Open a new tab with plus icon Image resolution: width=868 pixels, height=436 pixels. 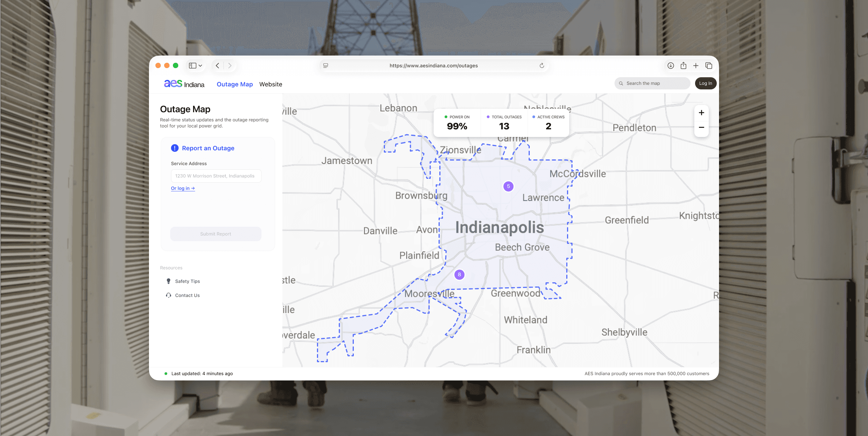[696, 65]
